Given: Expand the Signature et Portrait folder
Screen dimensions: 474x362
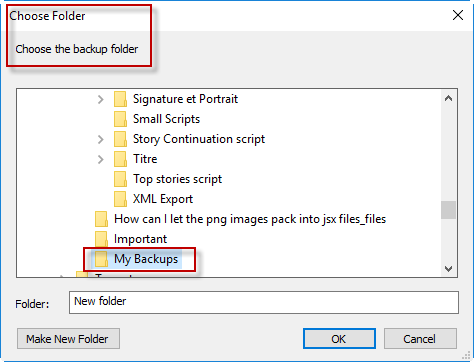Looking at the screenshot, I should coord(101,99).
